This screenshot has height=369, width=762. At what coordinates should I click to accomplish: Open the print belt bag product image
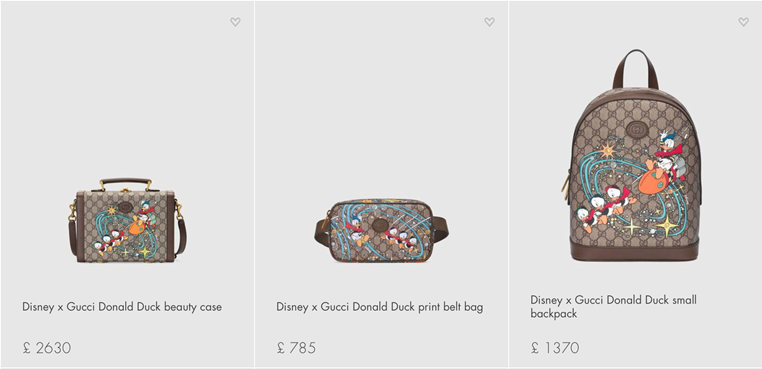click(381, 230)
